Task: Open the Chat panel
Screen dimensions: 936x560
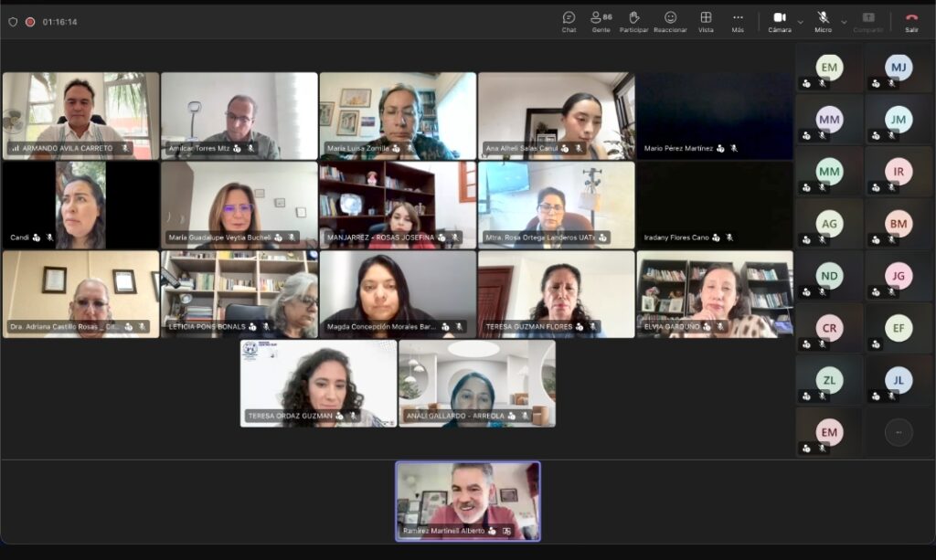Action: 569,22
